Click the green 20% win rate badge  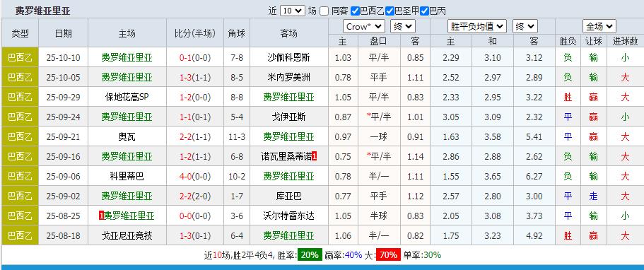310,255
